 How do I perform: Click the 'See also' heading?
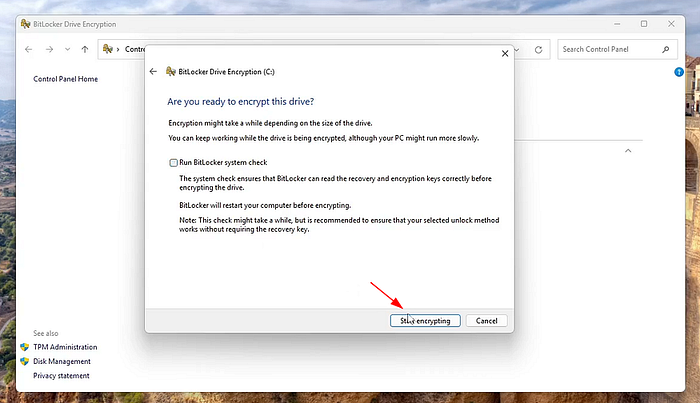click(x=46, y=333)
